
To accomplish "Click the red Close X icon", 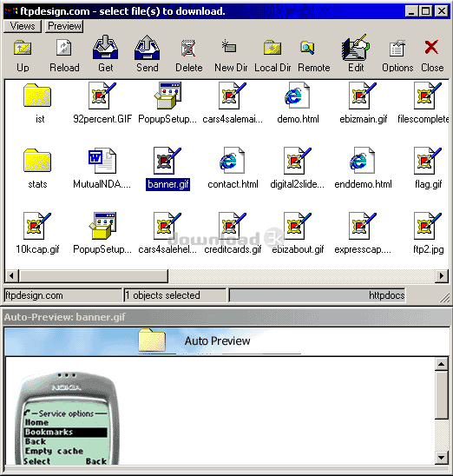I will 431,47.
